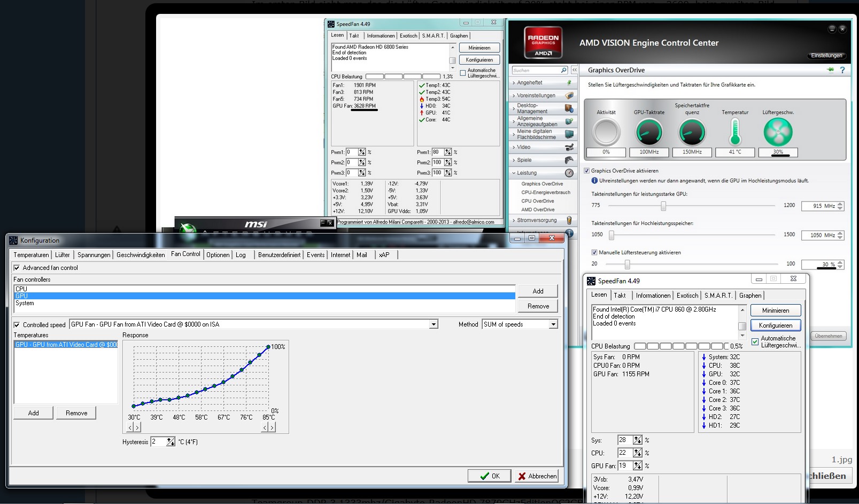Screen dimensions: 859x504
Task: Switch to Lüfter tab in Konfiguration
Action: click(63, 255)
